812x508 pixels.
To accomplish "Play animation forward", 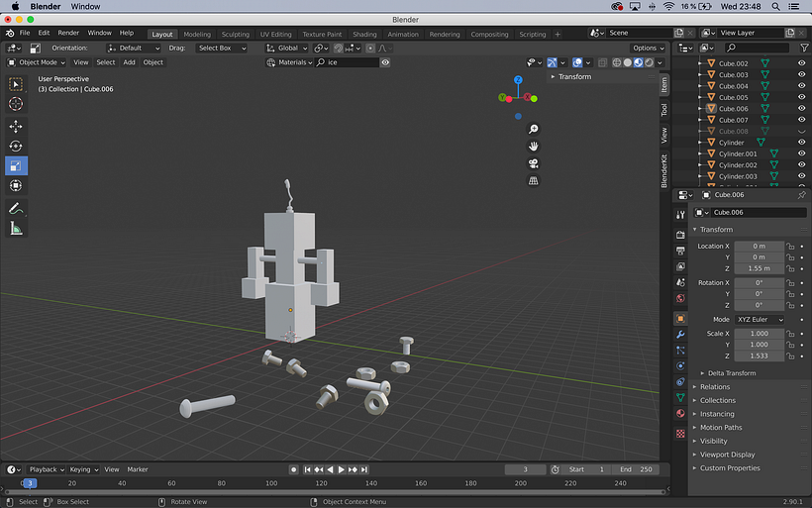I will click(342, 469).
